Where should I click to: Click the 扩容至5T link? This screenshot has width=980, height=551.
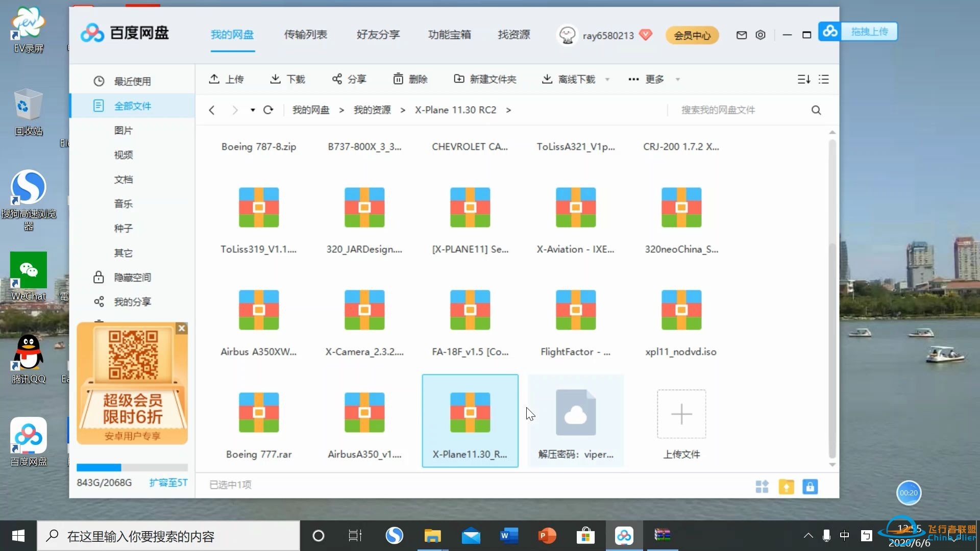168,483
